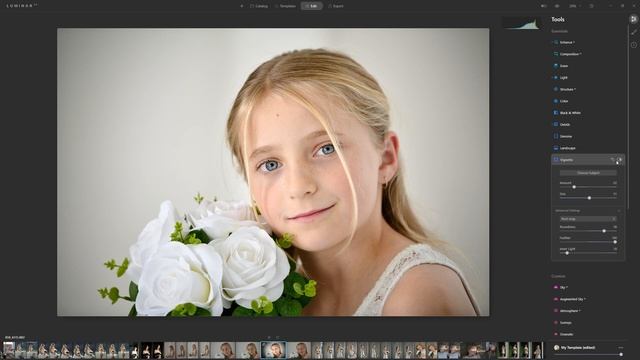This screenshot has width=640, height=360.
Task: Click the histogram display
Action: coord(522,23)
